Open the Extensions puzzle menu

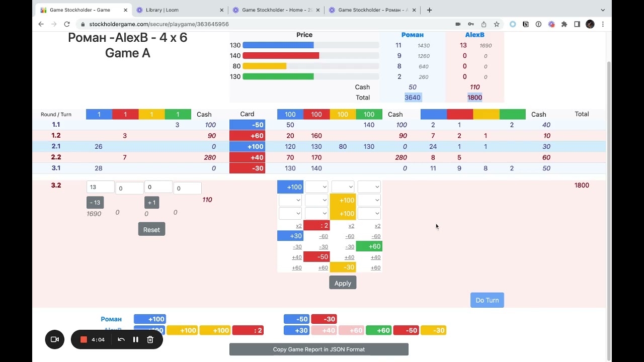(564, 24)
